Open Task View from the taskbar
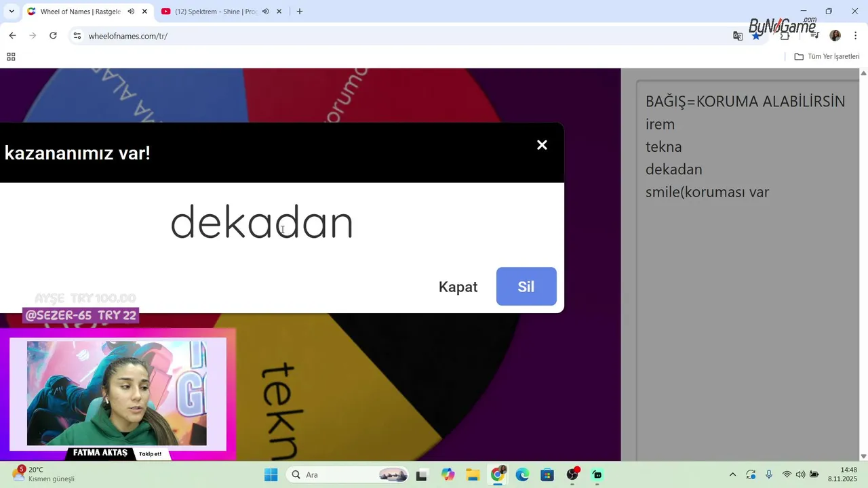 coord(421,474)
